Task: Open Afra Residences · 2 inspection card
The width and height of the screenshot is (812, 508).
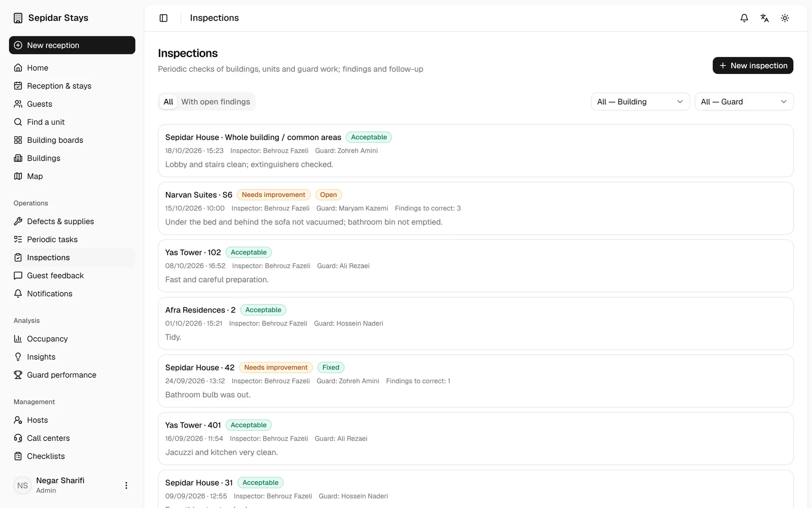Action: (x=476, y=324)
